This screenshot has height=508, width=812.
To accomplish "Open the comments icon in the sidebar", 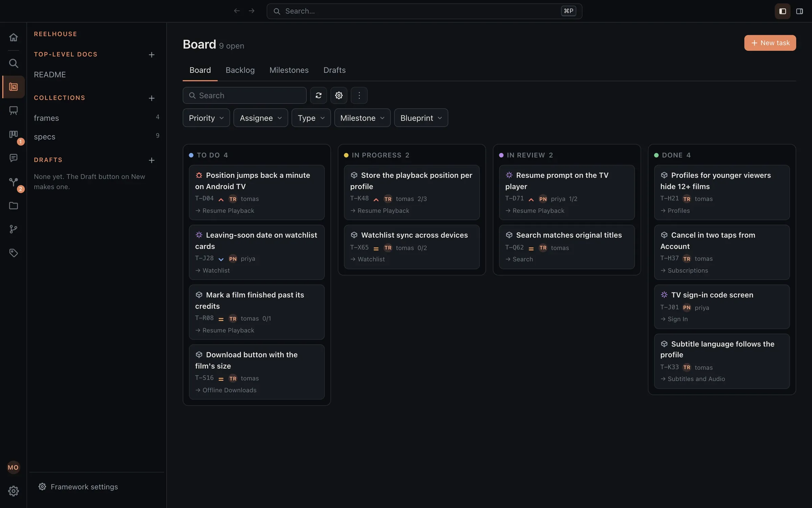I will point(13,158).
